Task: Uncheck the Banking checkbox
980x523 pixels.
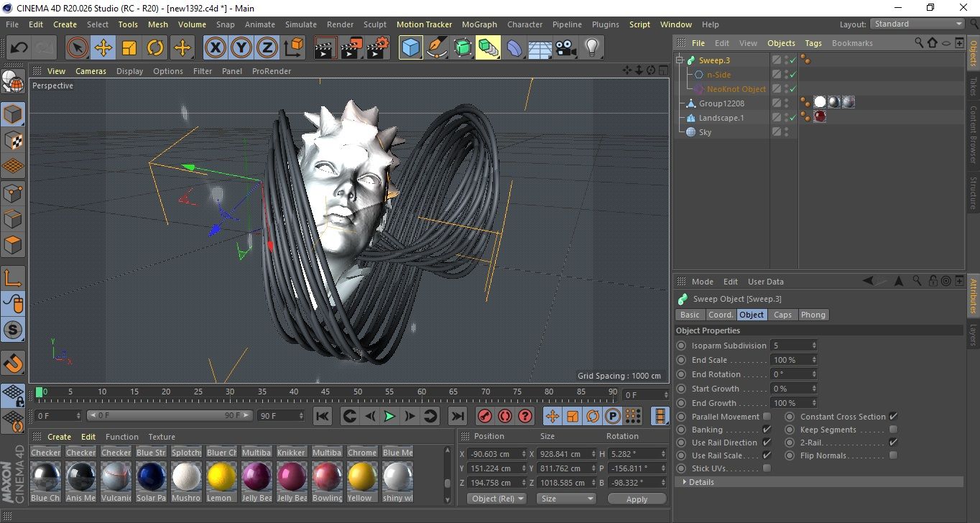Action: pyautogui.click(x=767, y=430)
